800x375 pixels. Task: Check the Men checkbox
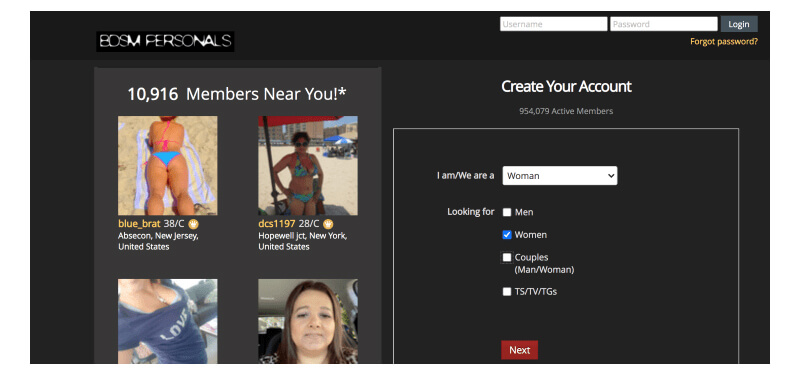(x=507, y=212)
